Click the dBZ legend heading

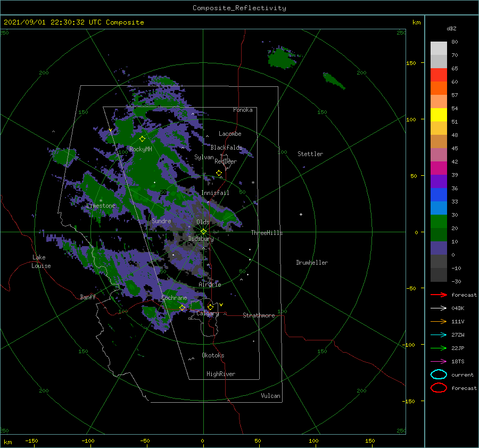click(x=451, y=28)
